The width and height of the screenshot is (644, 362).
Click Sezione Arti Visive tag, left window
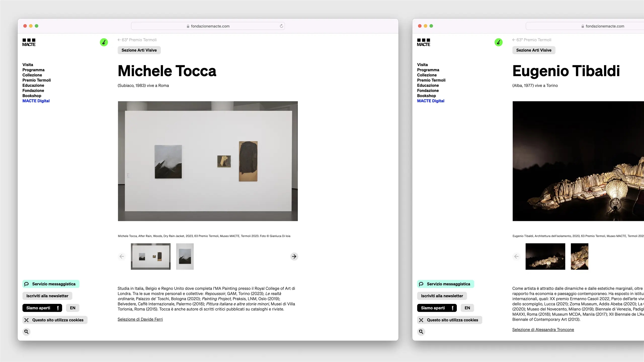[139, 50]
